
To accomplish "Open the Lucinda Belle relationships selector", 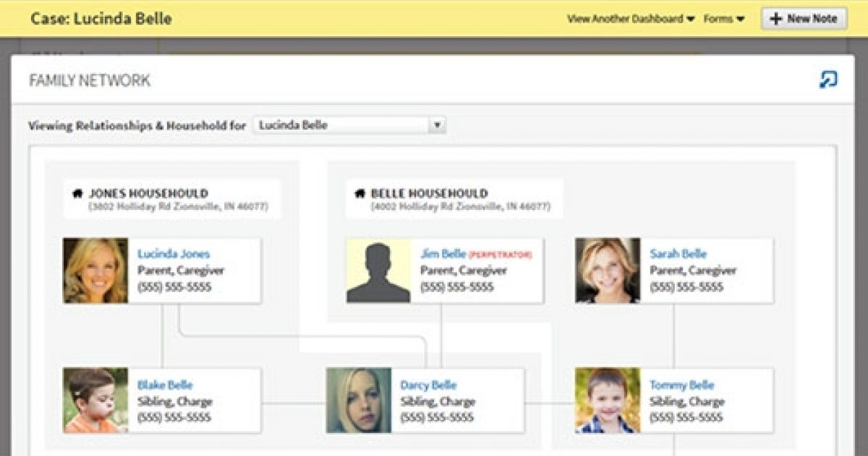I will tap(349, 125).
